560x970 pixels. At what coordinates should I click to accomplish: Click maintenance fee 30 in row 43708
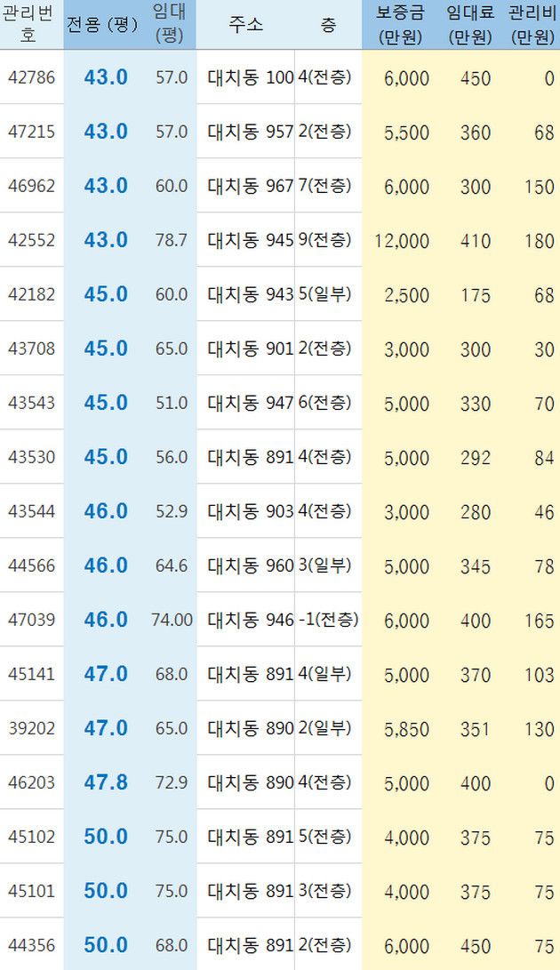[545, 349]
